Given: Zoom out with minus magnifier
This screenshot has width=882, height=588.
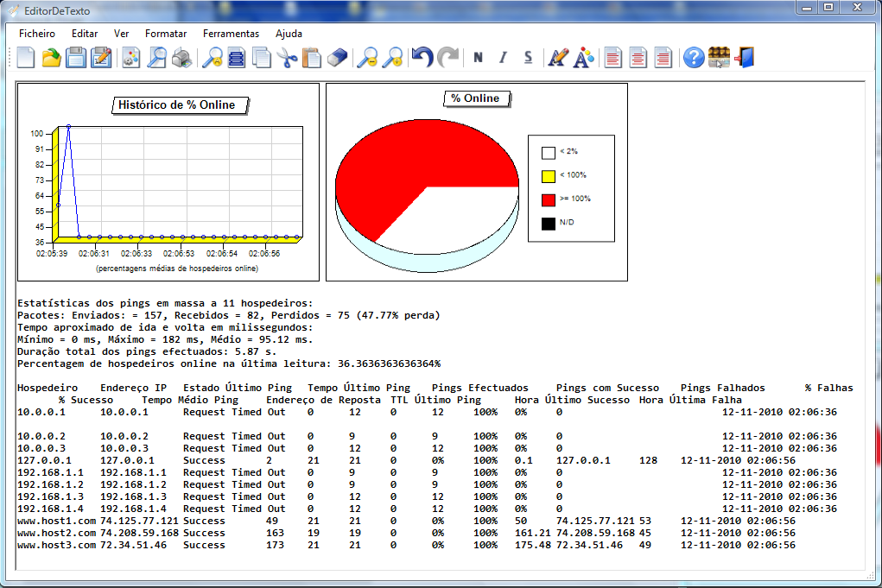Looking at the screenshot, I should [367, 58].
